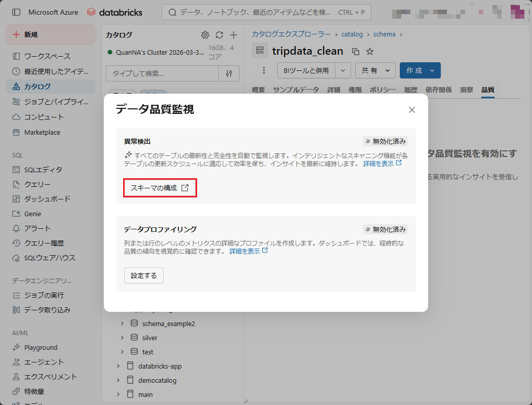Image resolution: width=532 pixels, height=405 pixels.
Task: Click the スキーマの構成 button
Action: point(160,188)
